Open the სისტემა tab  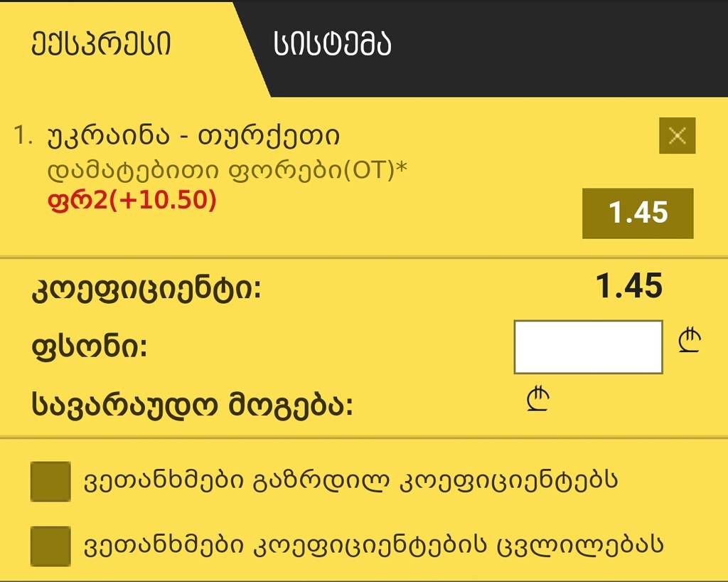pyautogui.click(x=333, y=44)
